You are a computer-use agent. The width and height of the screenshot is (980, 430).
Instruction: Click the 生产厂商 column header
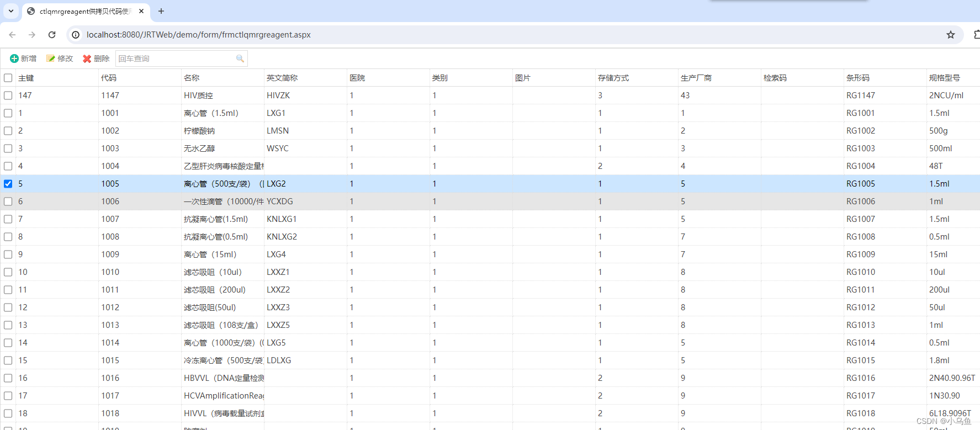719,78
